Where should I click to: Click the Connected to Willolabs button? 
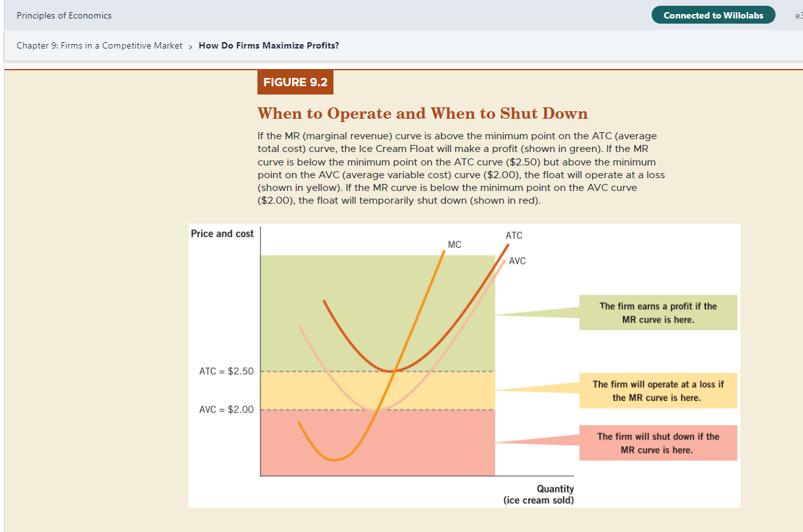point(713,14)
